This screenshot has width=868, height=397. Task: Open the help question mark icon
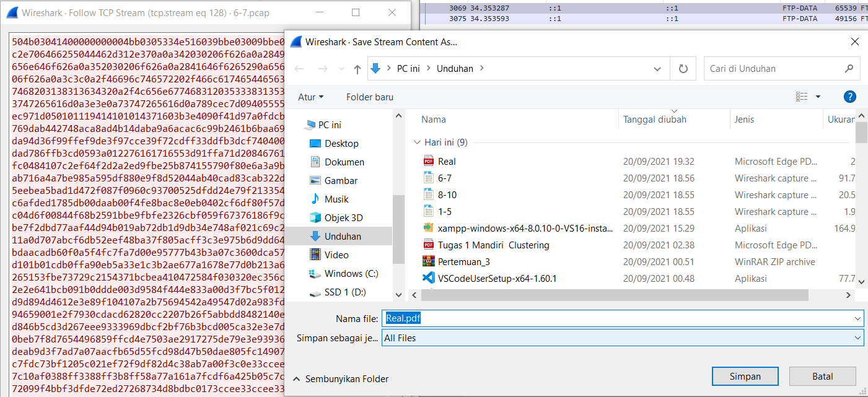850,97
